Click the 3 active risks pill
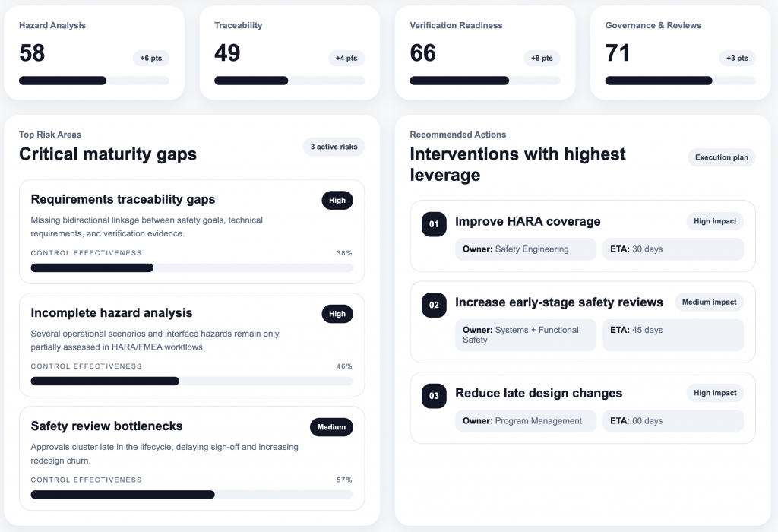Viewport: 778px width, 532px height. click(x=334, y=147)
